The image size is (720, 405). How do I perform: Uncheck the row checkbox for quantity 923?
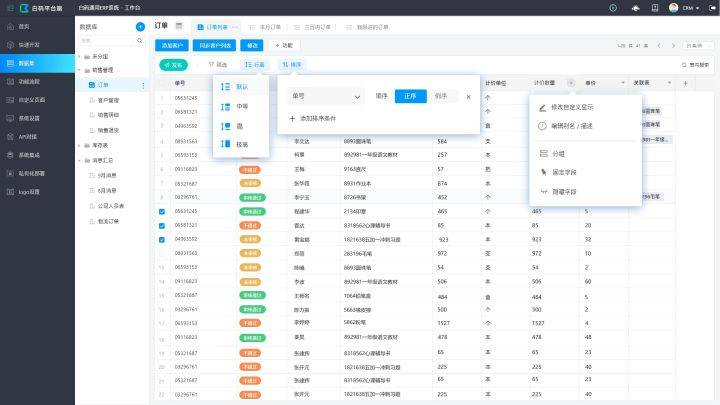(x=162, y=240)
